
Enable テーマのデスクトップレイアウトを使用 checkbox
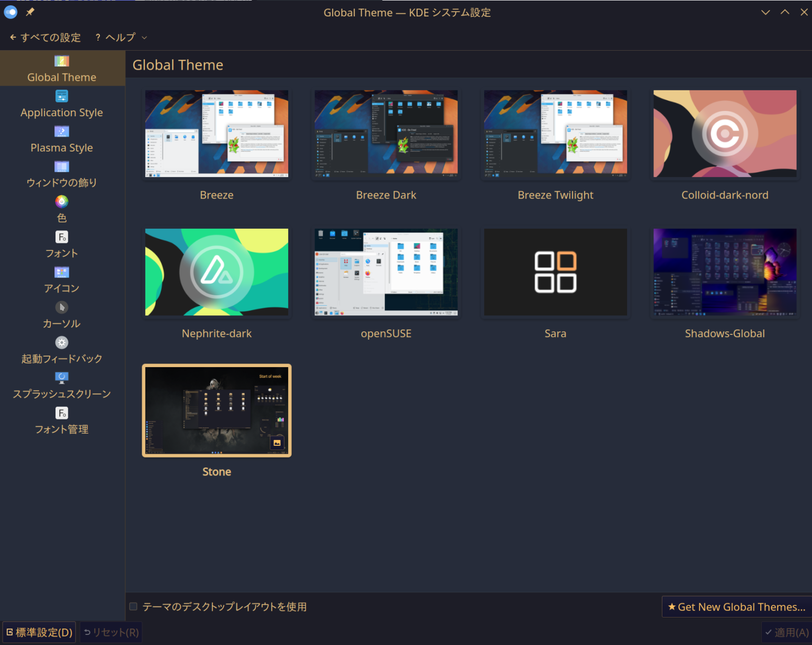coord(133,606)
